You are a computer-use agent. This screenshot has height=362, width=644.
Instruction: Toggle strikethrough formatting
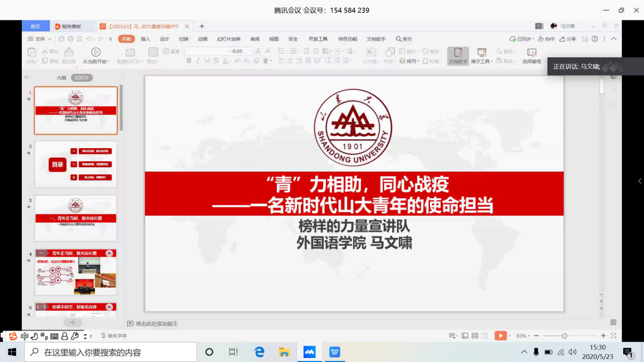click(217, 61)
